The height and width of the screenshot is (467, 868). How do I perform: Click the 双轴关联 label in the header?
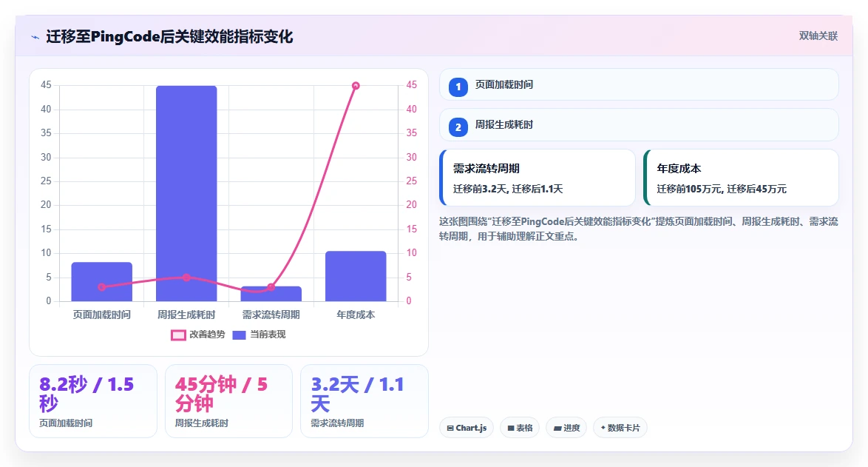[818, 36]
